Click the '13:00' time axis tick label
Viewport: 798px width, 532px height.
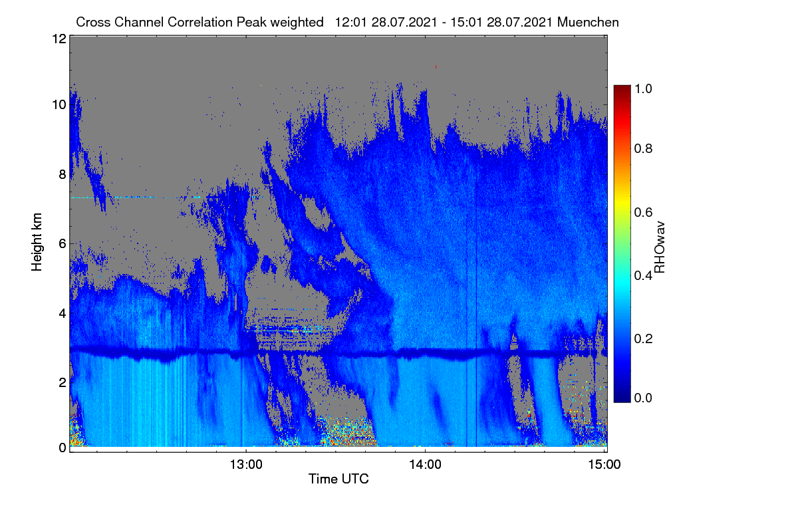(x=247, y=465)
